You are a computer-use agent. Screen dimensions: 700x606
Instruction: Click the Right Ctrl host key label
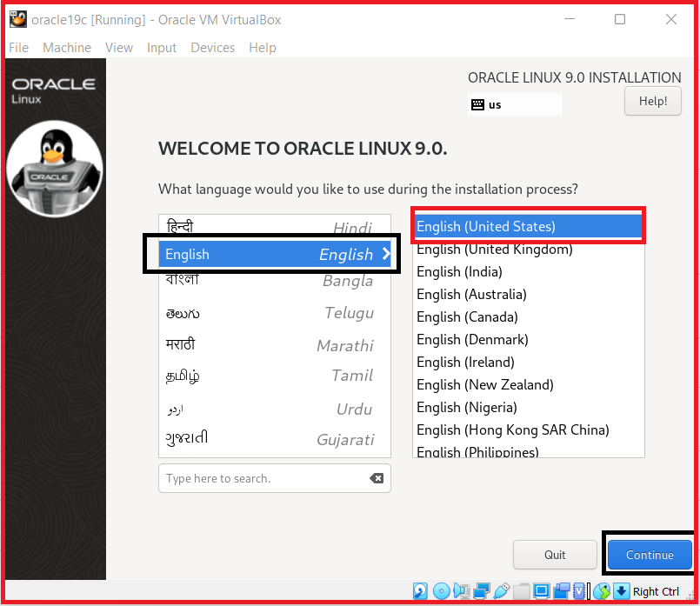(656, 591)
